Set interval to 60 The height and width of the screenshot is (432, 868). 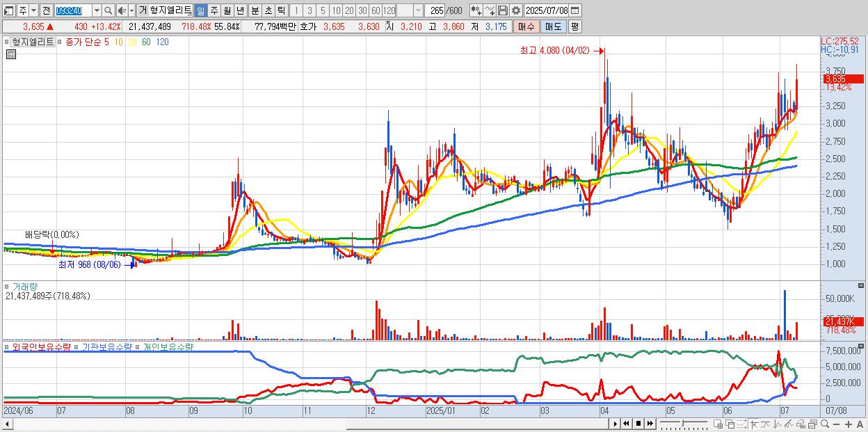[376, 10]
